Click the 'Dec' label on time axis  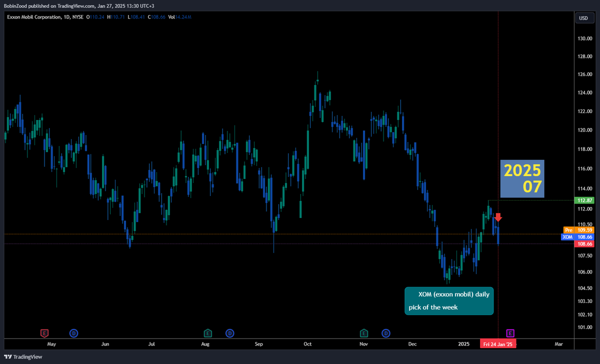[x=412, y=344]
